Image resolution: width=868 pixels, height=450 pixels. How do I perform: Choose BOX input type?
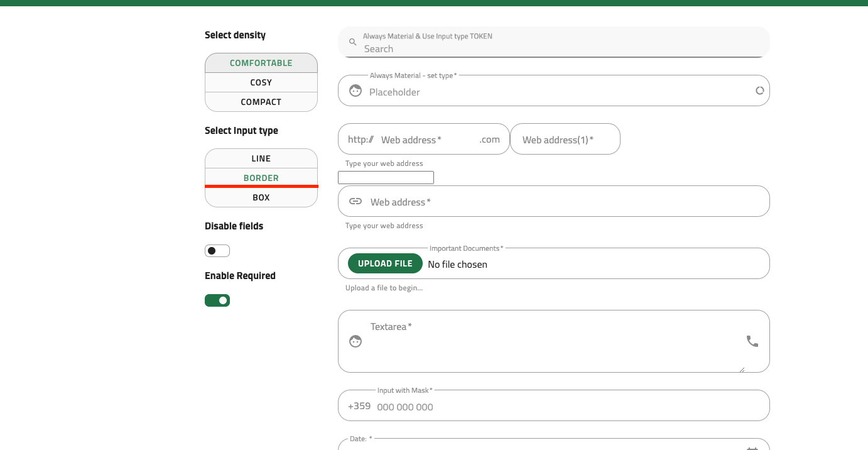[x=261, y=197]
